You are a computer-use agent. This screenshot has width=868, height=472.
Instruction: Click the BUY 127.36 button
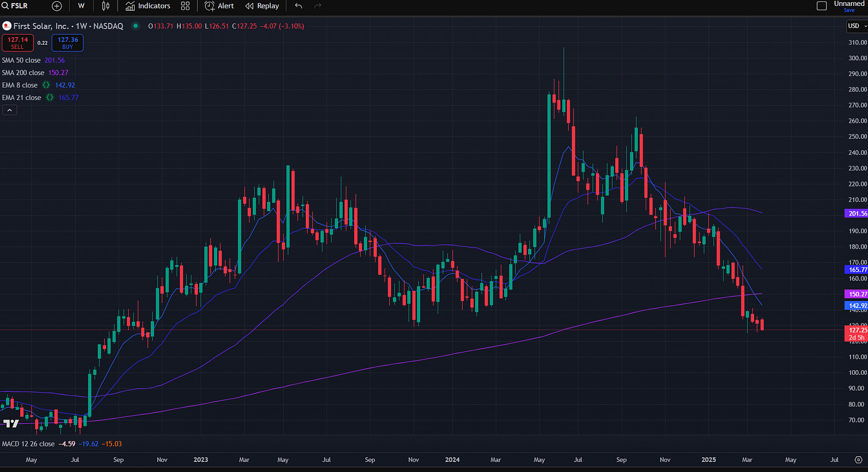67,43
